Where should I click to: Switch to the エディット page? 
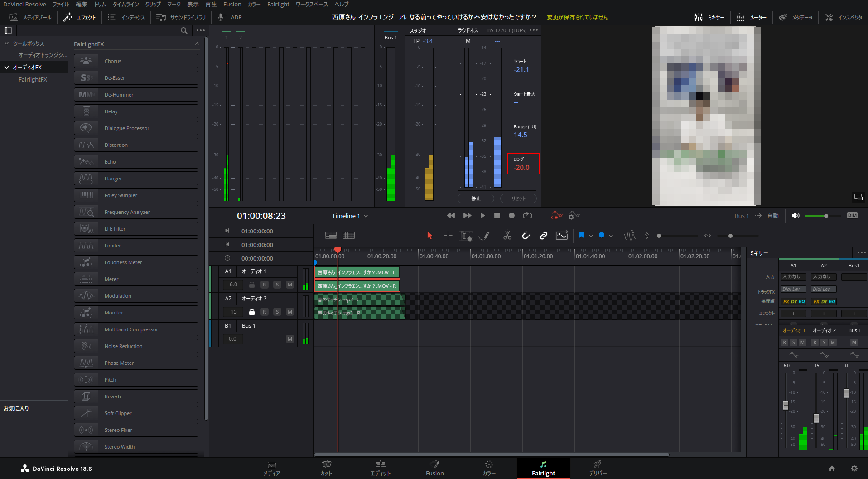380,468
